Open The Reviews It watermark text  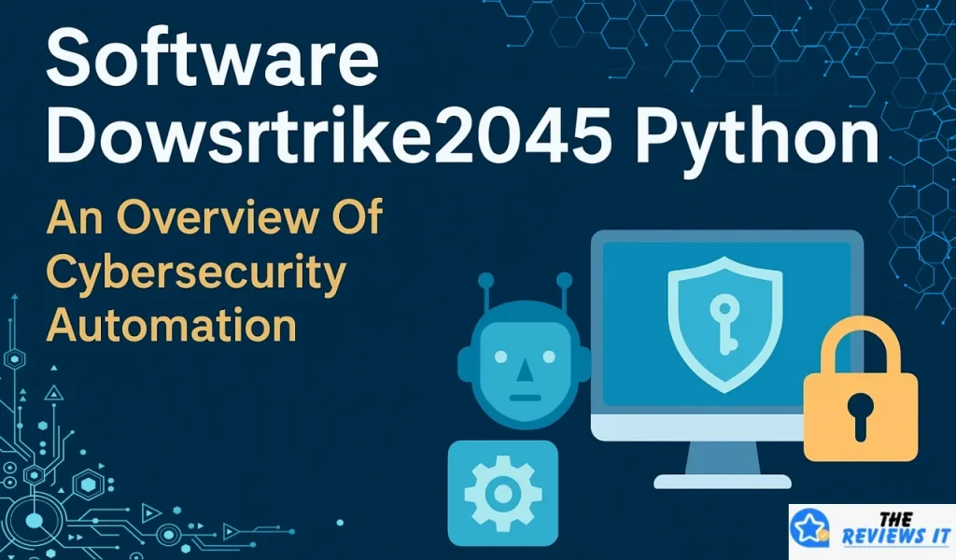884,530
